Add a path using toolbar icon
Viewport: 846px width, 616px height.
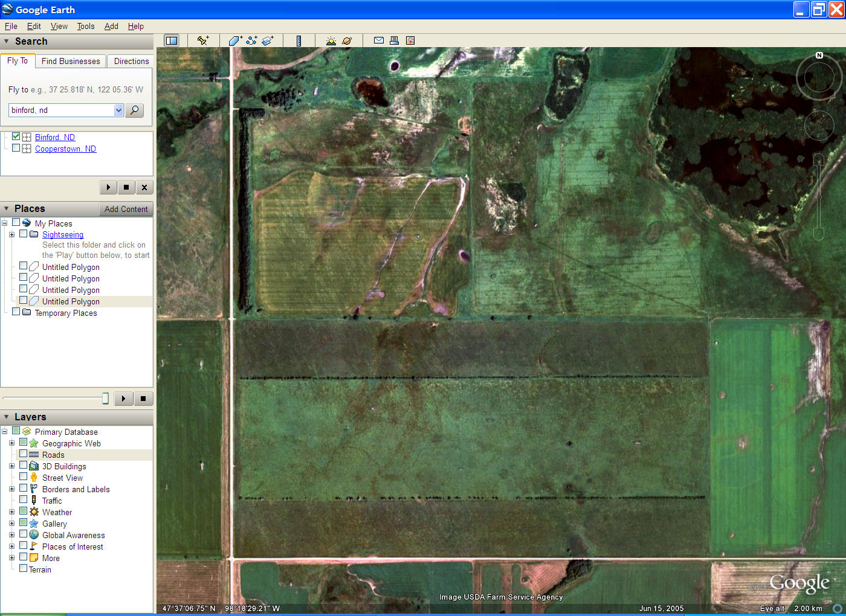[251, 40]
